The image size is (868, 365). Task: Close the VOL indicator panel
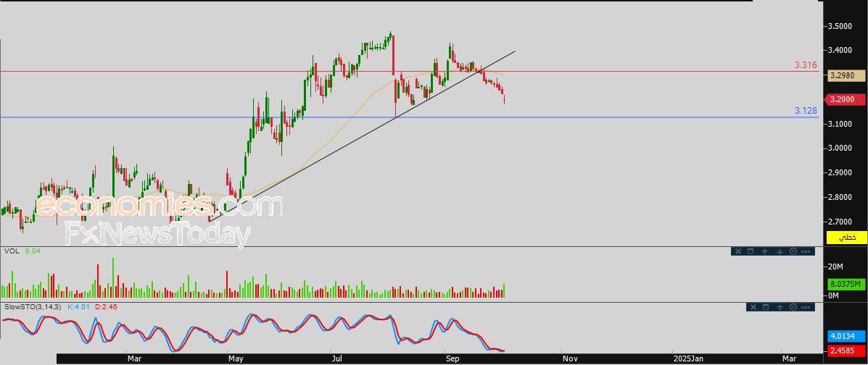pos(737,251)
